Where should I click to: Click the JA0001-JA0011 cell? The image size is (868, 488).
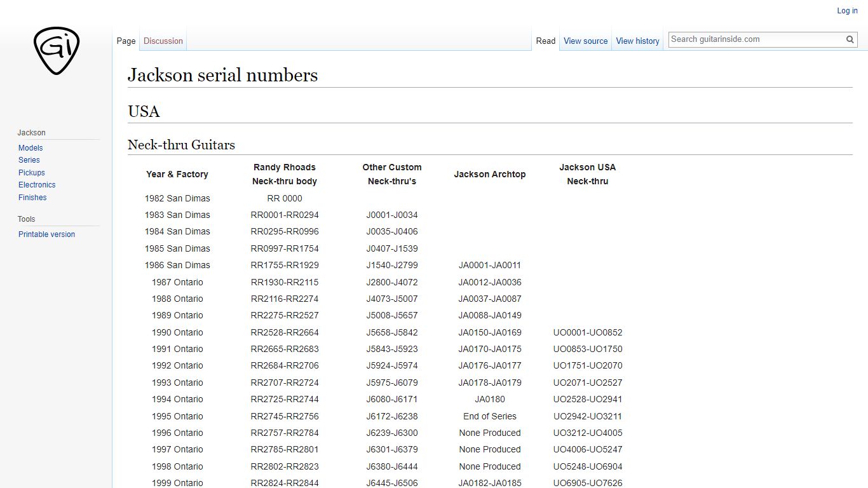[490, 265]
